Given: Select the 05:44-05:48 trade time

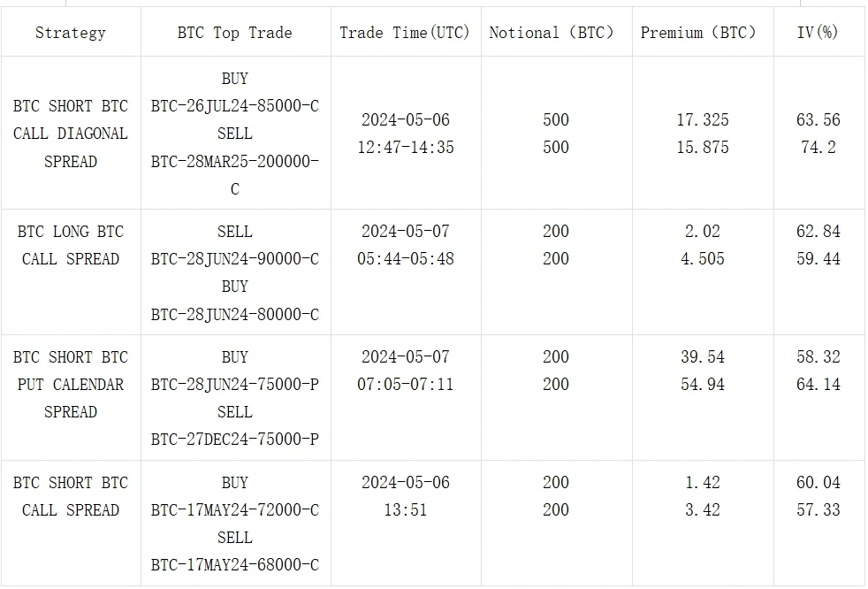Looking at the screenshot, I should (x=406, y=259).
